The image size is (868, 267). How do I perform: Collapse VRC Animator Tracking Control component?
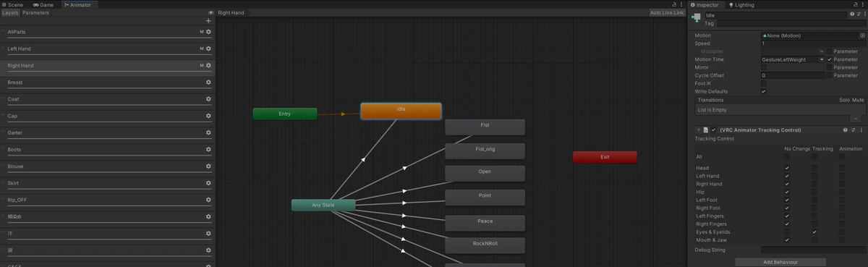click(699, 130)
